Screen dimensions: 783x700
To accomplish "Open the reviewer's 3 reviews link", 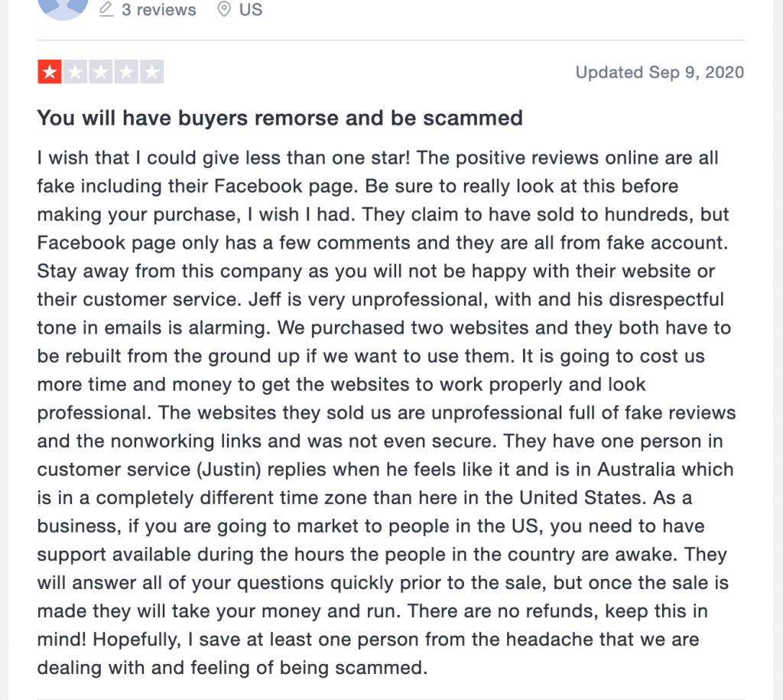I will [x=159, y=9].
